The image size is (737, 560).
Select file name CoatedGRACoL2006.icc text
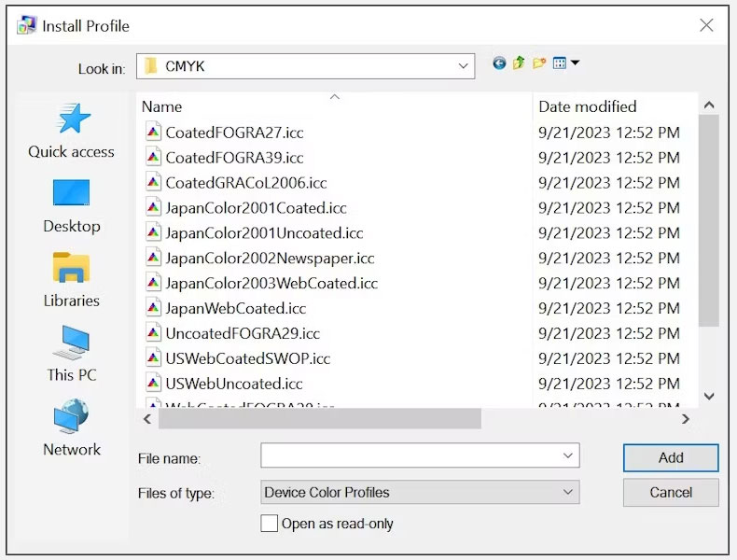pyautogui.click(x=246, y=183)
